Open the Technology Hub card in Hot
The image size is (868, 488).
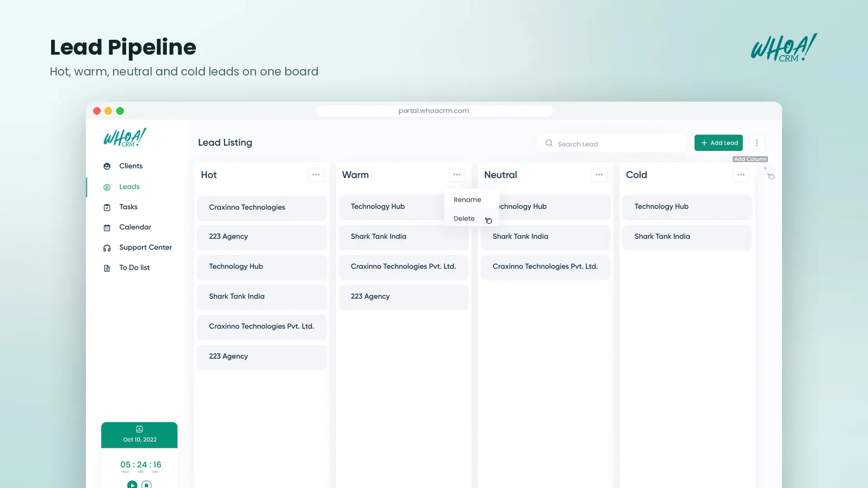point(262,267)
